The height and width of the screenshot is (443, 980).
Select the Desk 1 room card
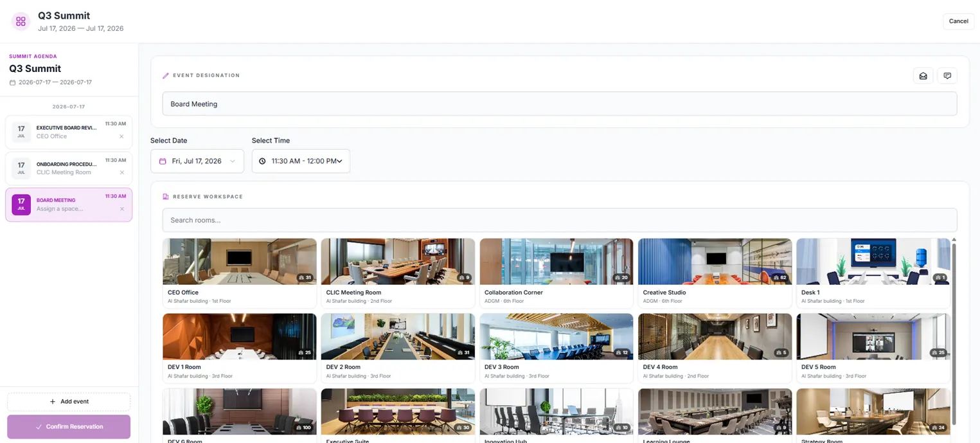(x=873, y=273)
